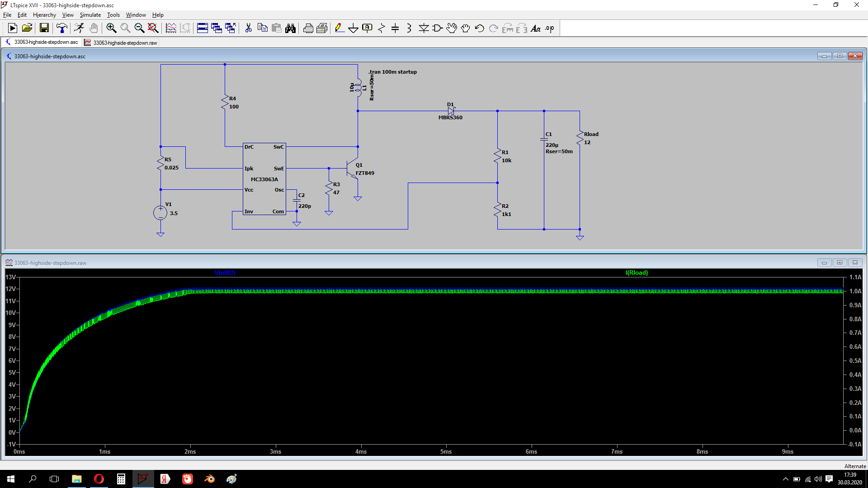Viewport: 868px width, 488px height.
Task: Open the Calculator from the taskbar
Action: click(x=121, y=479)
